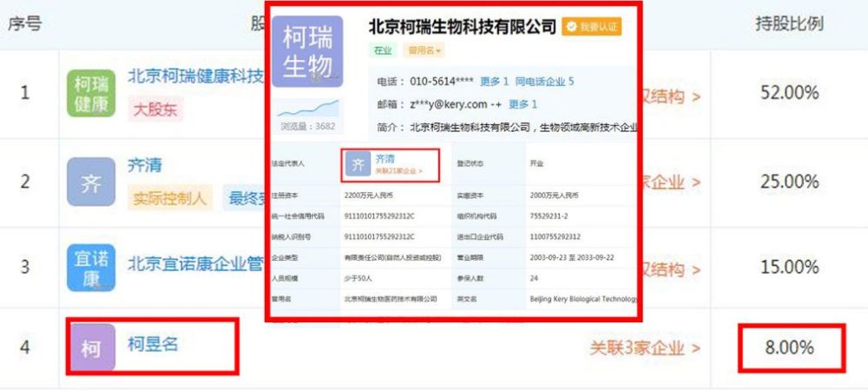Open 关联3家企业 link for 柯昱名
The image size is (868, 391).
pos(645,348)
